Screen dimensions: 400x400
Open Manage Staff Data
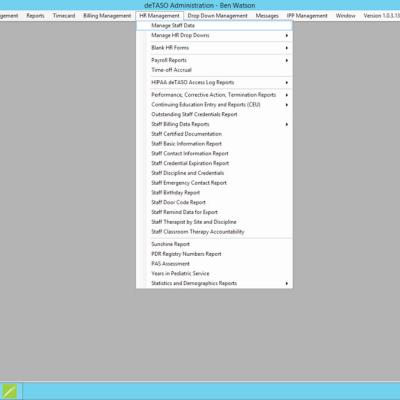point(214,25)
